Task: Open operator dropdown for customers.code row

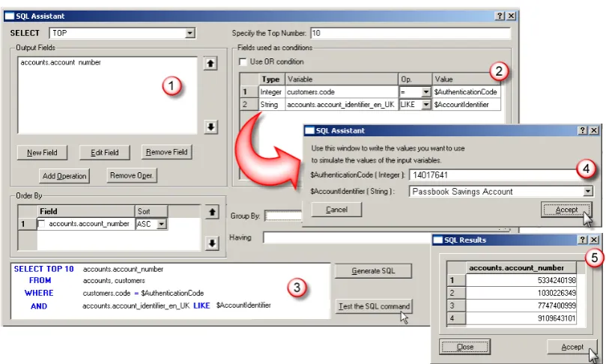Action: [x=425, y=92]
